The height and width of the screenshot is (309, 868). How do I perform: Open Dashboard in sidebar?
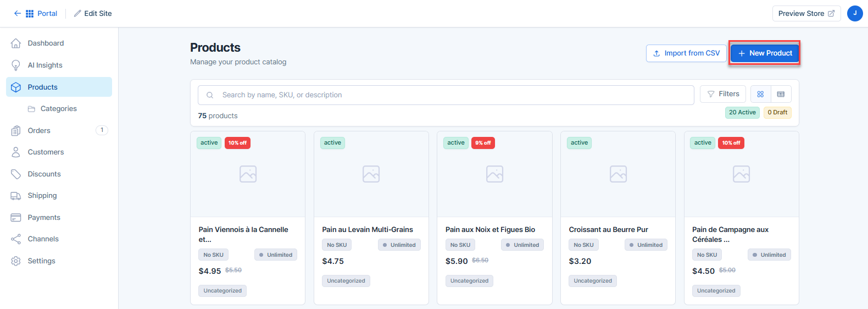(x=59, y=43)
